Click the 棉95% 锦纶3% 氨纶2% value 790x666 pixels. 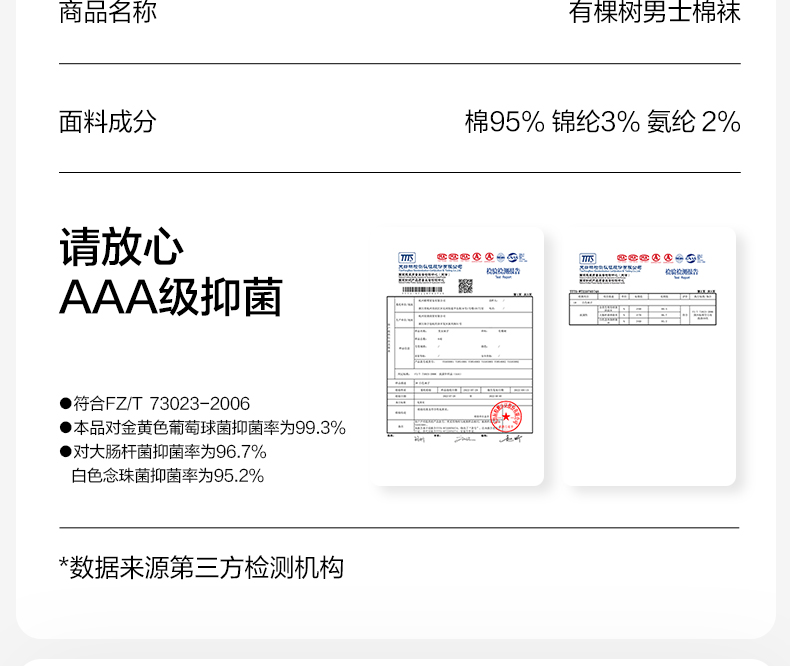coord(602,122)
